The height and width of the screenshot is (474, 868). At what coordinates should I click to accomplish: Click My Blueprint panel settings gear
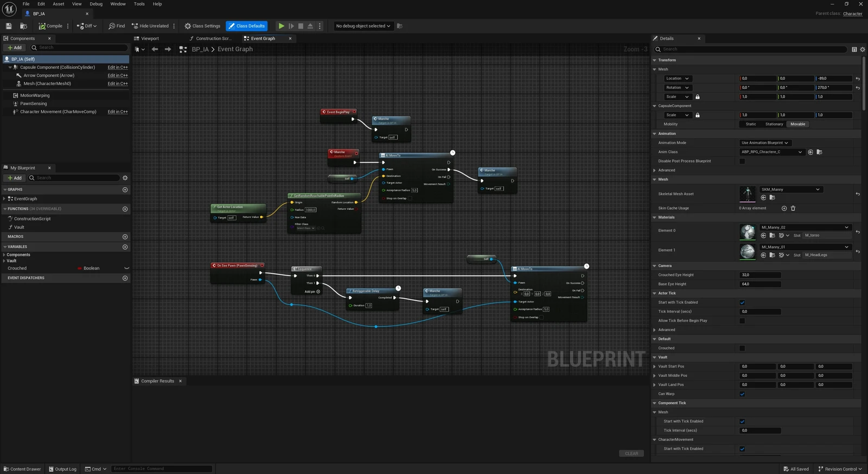pos(125,178)
